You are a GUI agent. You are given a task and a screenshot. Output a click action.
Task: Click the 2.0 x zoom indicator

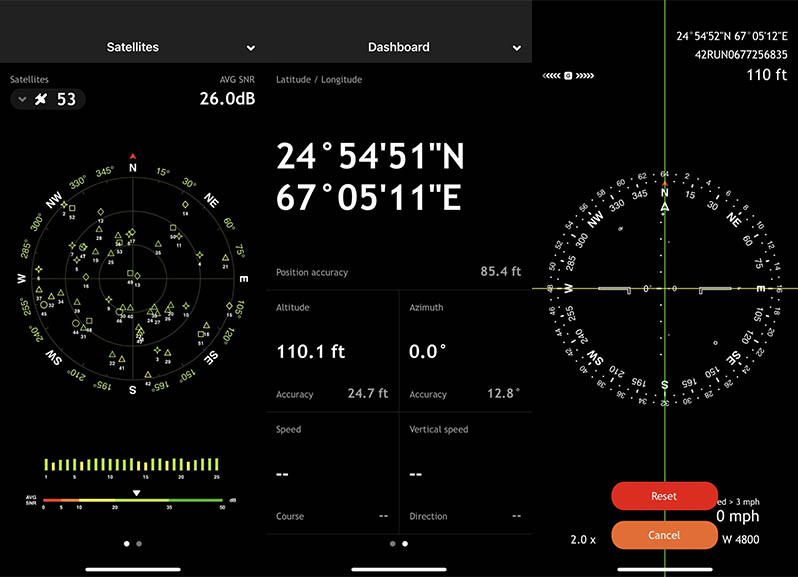[583, 540]
